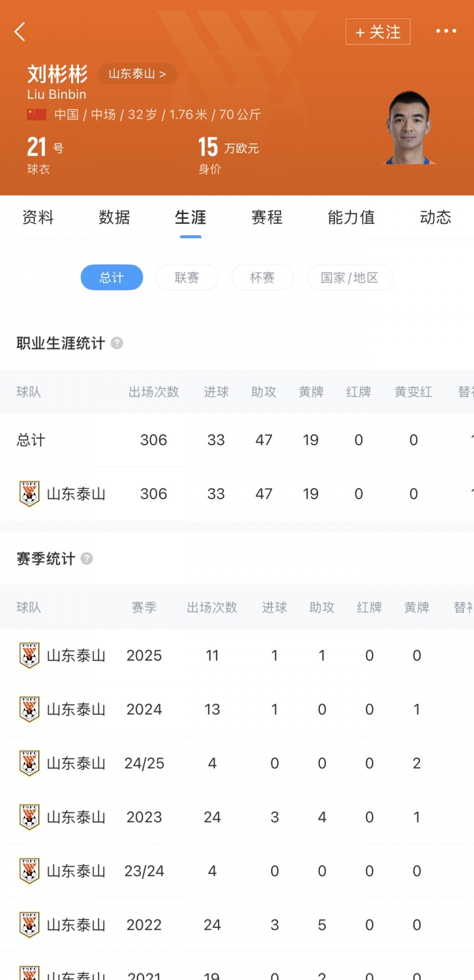Select the 杯赛 filter pill
The image size is (474, 980).
(x=262, y=278)
